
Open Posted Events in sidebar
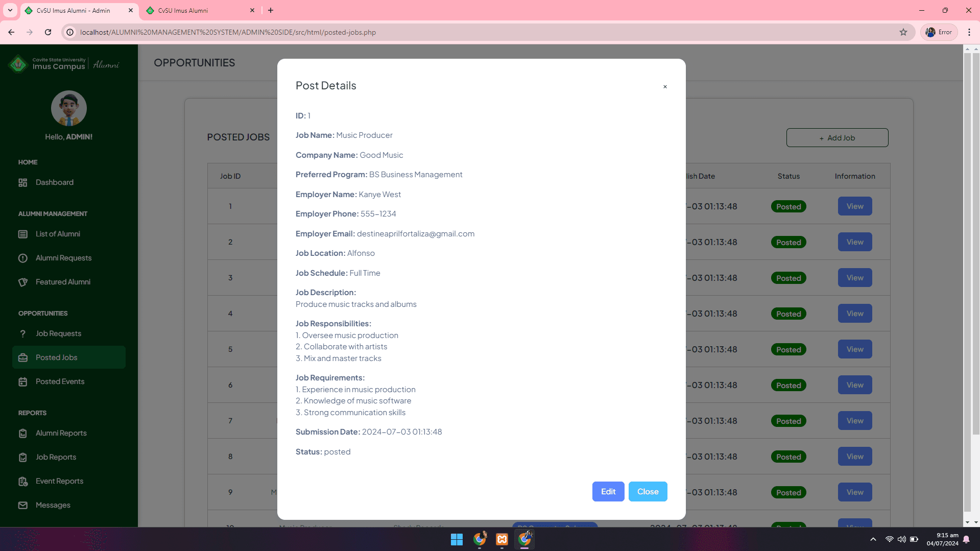pos(60,381)
